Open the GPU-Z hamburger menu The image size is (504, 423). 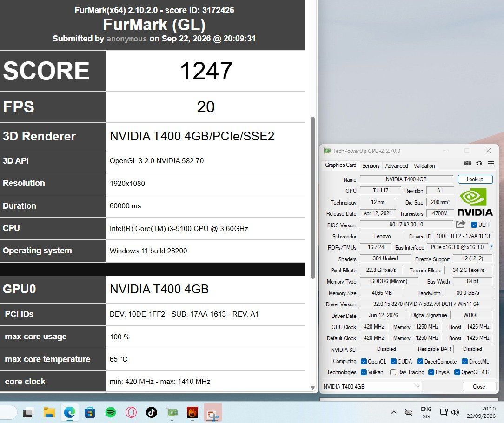pos(491,163)
